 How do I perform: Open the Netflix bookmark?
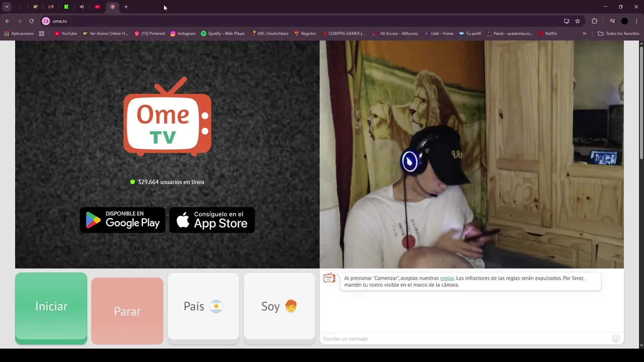click(548, 34)
